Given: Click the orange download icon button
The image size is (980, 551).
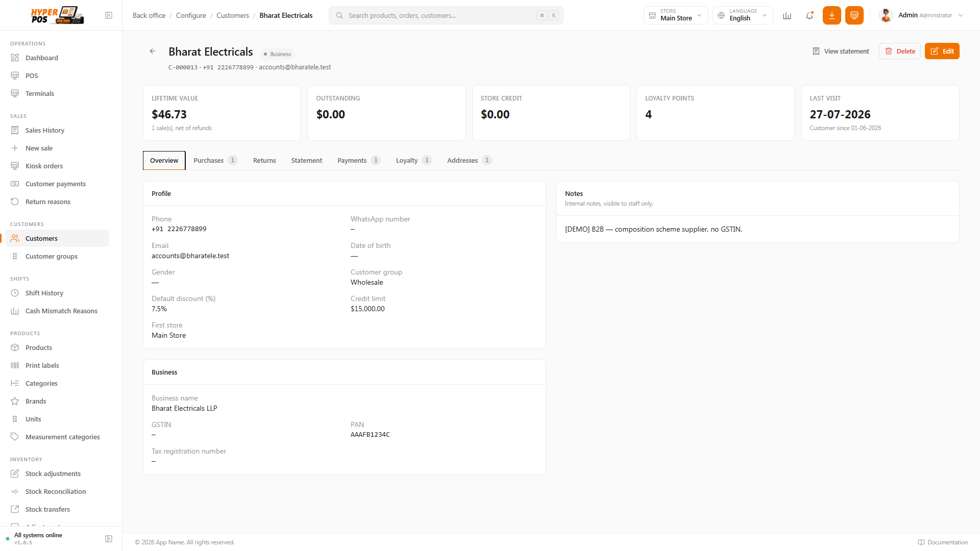Looking at the screenshot, I should 832,15.
